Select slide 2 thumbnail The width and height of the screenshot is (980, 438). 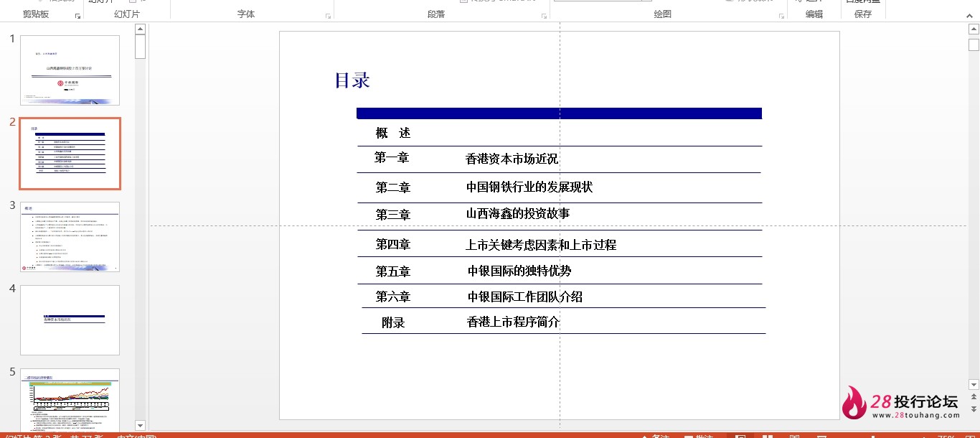click(x=70, y=154)
